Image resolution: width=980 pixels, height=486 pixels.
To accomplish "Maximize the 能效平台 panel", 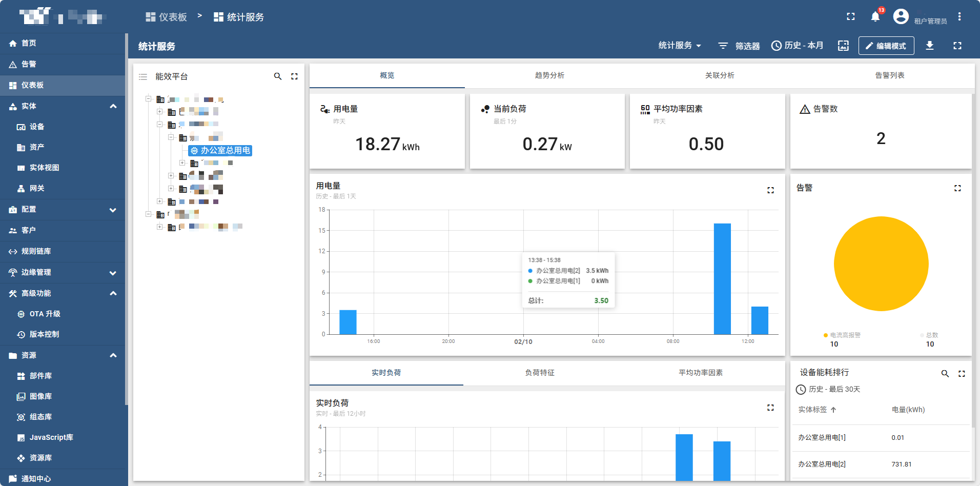I will coord(294,76).
